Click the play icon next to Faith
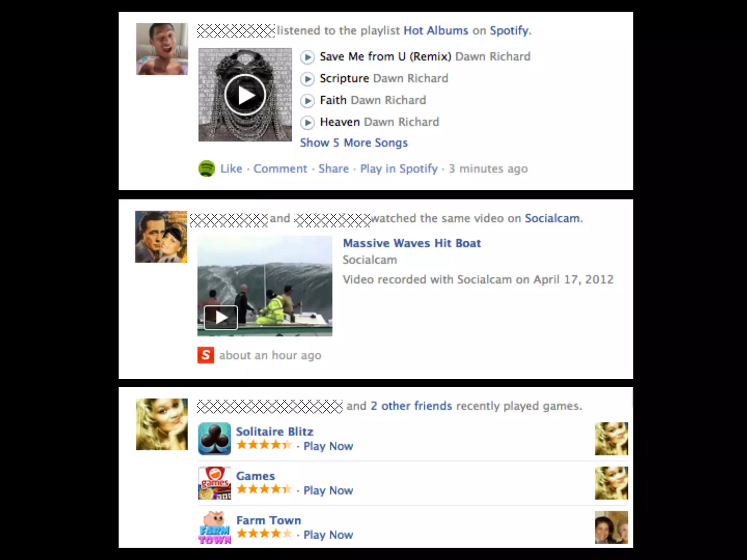747x560 pixels. point(307,101)
